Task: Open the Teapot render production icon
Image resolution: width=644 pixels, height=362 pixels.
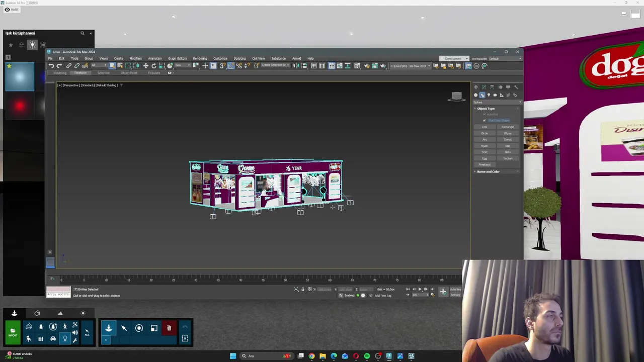Action: tap(383, 66)
